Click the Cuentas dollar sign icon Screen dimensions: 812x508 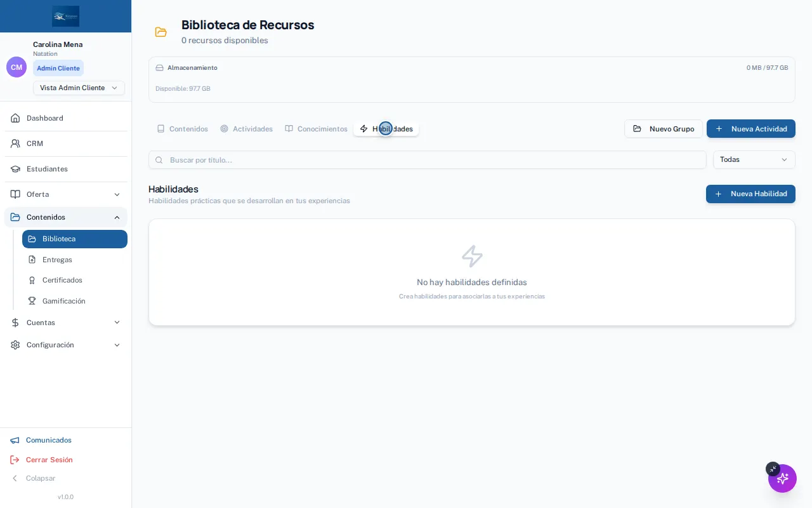click(15, 323)
